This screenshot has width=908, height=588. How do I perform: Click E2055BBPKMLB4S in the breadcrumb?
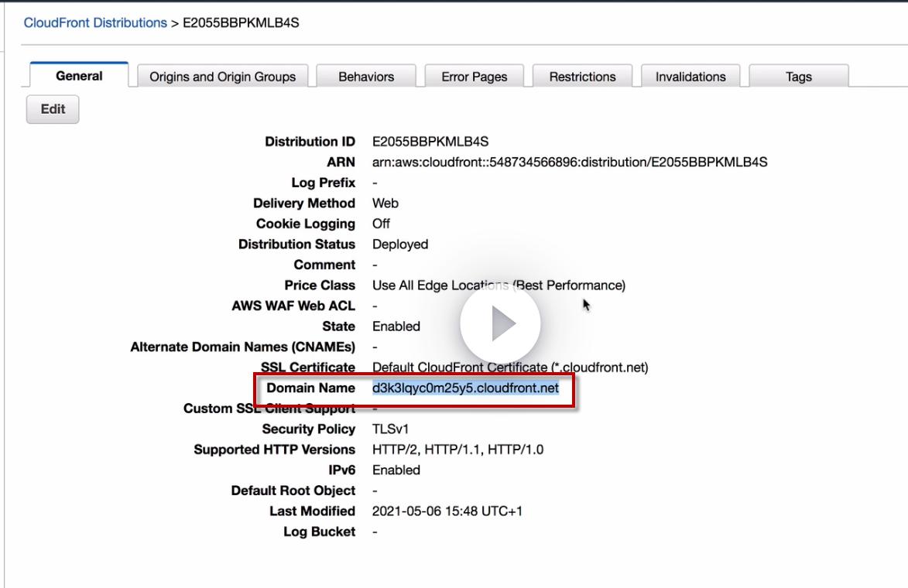[241, 22]
